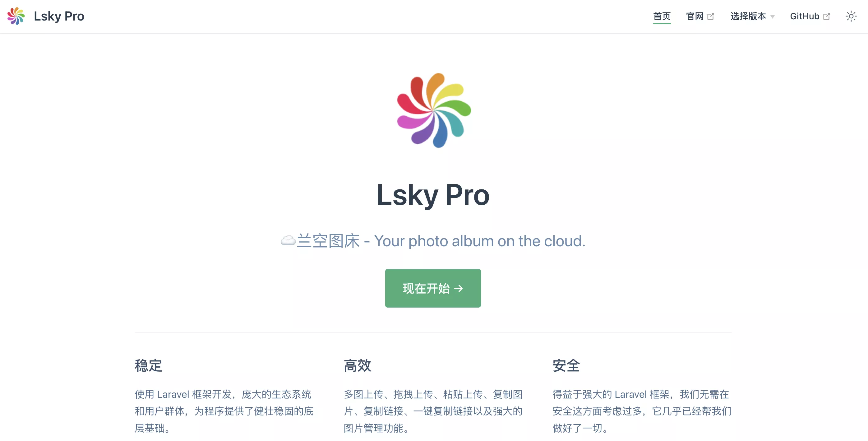This screenshot has width=868, height=441.
Task: Click the Laravel description under 稳定
Action: 224,411
